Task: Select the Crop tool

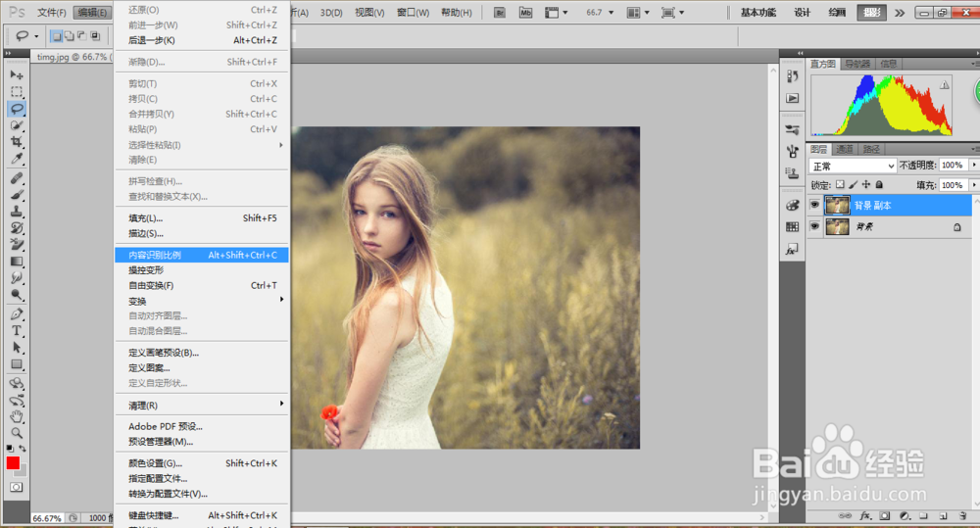Action: tap(17, 142)
